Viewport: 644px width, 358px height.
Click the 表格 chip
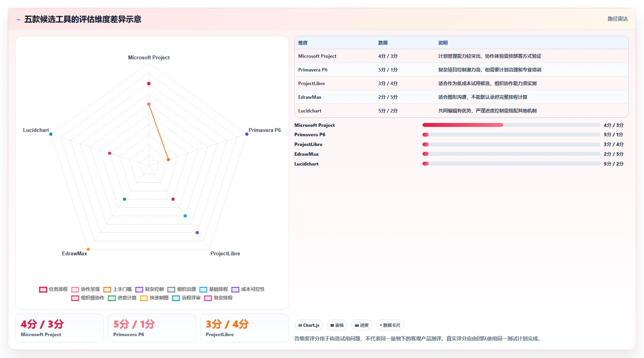click(337, 325)
